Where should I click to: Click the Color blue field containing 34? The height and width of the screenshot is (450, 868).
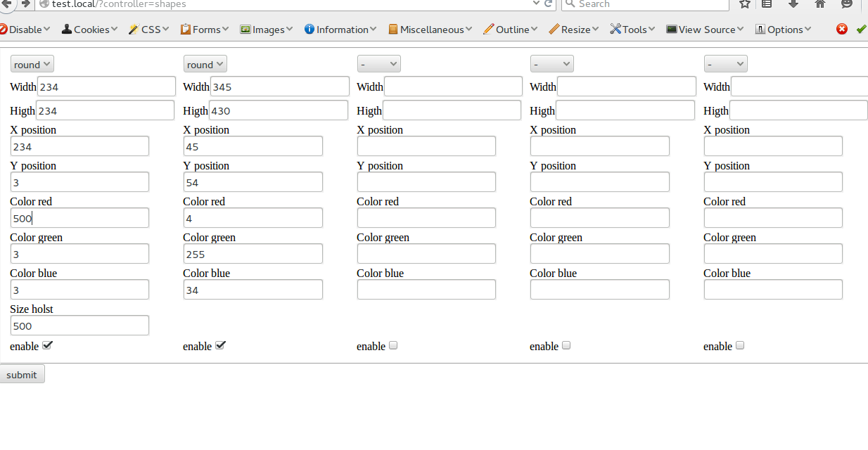coord(253,290)
